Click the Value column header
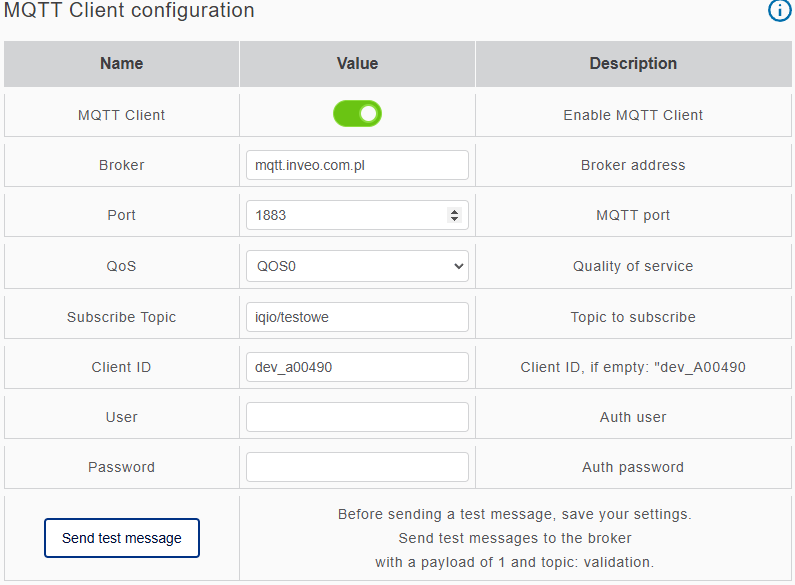The width and height of the screenshot is (795, 585). 357,64
